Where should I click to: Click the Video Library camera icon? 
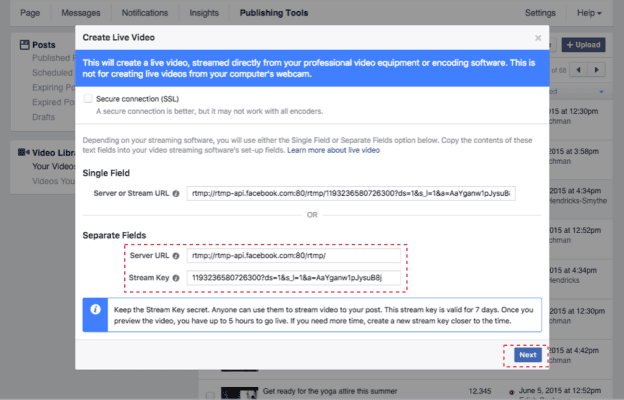24,152
